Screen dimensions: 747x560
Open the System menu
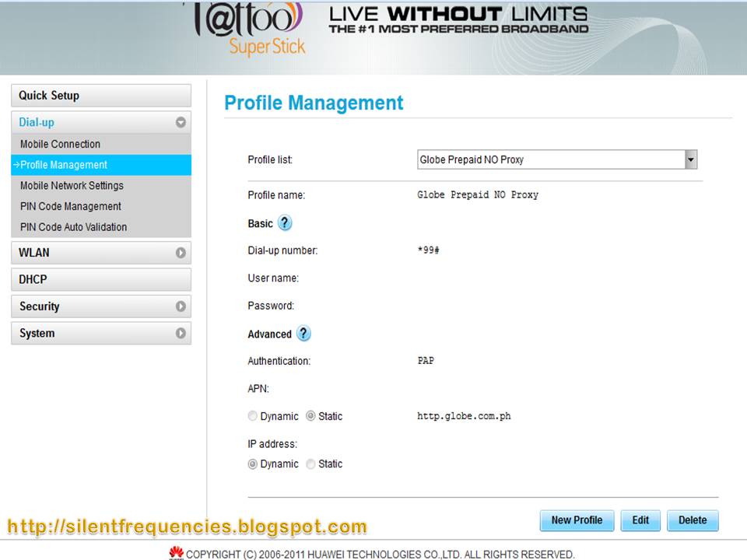[101, 333]
